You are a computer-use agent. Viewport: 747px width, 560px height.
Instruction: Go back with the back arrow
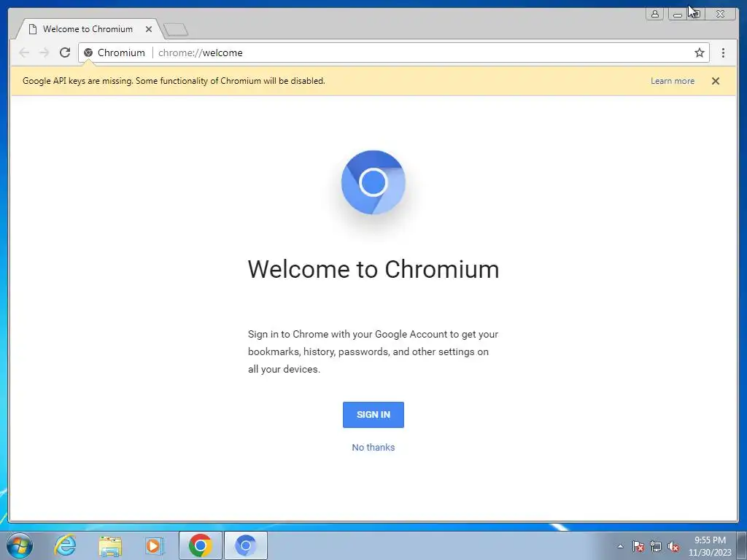pyautogui.click(x=24, y=52)
